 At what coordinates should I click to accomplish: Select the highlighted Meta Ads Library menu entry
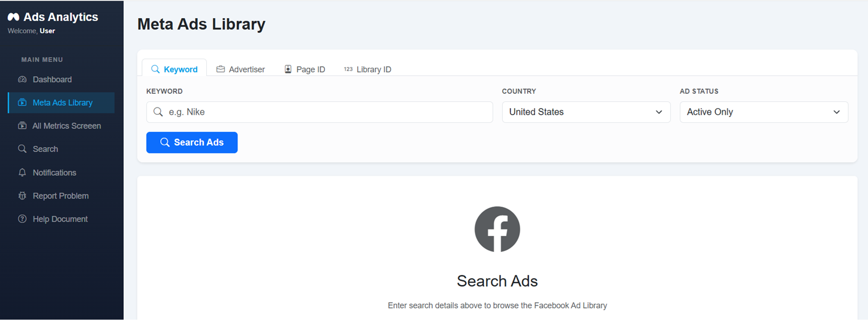click(x=61, y=102)
